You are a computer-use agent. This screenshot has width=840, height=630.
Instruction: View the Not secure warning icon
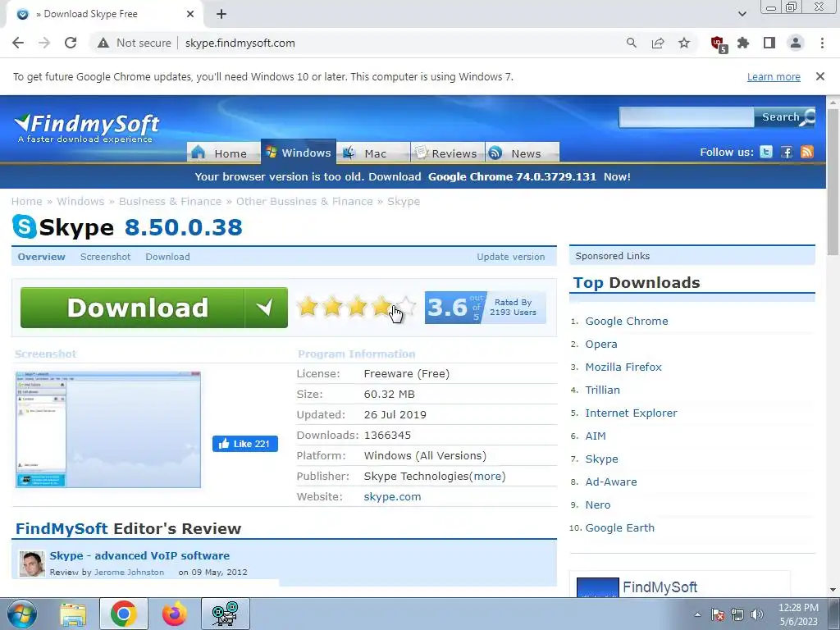(103, 43)
